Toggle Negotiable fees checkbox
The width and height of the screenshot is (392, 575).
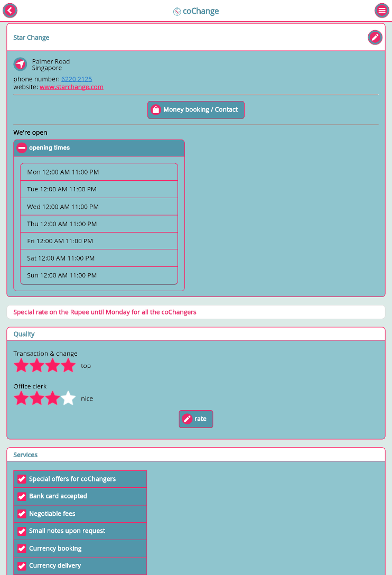[x=22, y=514]
